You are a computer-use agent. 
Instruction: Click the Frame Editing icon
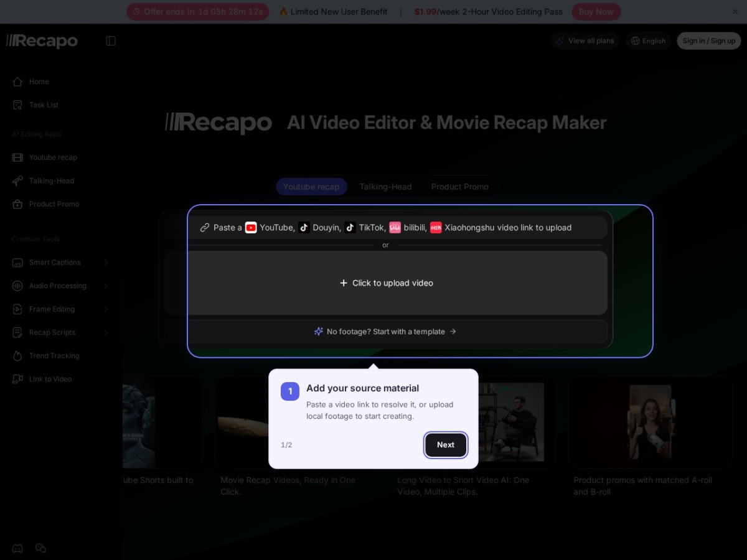coord(17,309)
